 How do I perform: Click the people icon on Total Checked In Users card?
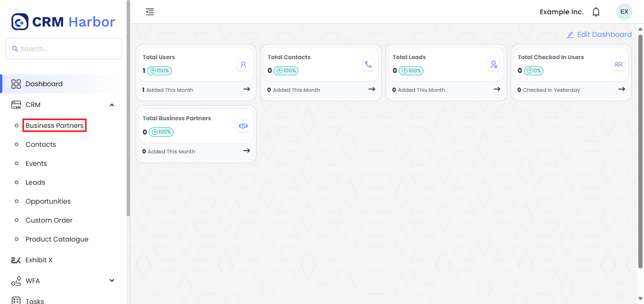pos(618,64)
